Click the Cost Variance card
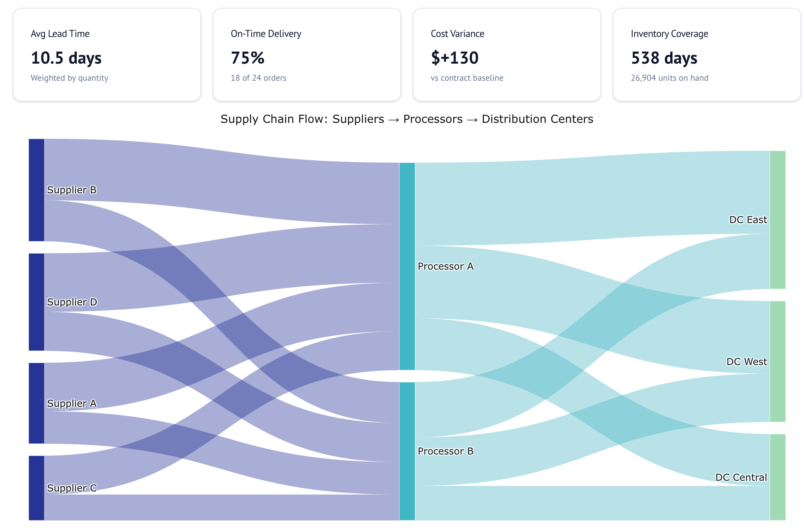The width and height of the screenshot is (804, 532). coord(507,55)
